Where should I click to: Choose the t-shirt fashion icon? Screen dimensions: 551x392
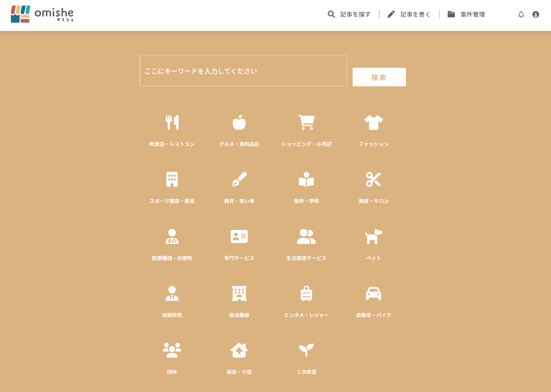pyautogui.click(x=373, y=122)
